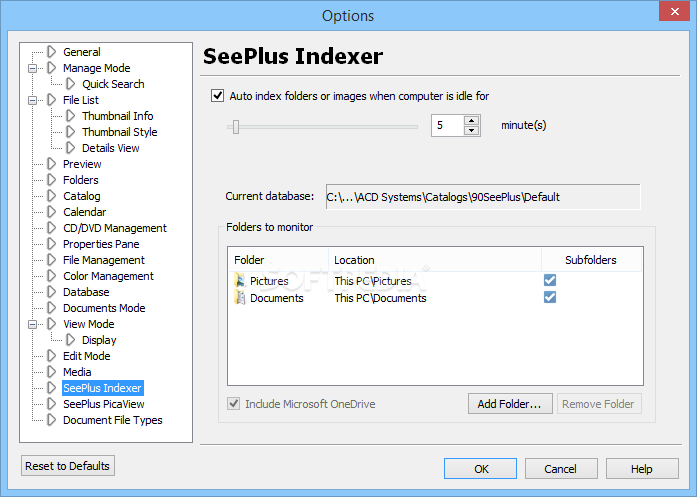Screen dimensions: 697x497
Task: Decrease idle minutes with down arrow
Action: (x=471, y=131)
